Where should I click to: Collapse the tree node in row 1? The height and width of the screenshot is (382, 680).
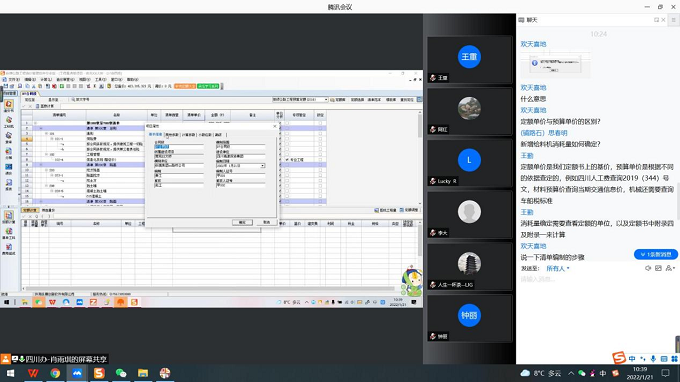pyautogui.click(x=36, y=123)
